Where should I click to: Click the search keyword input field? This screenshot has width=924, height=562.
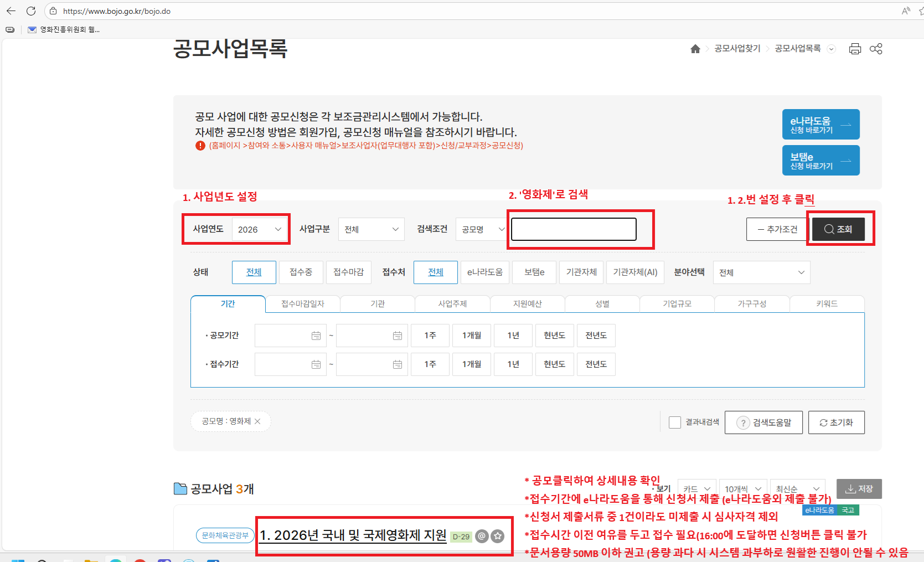[x=574, y=229]
